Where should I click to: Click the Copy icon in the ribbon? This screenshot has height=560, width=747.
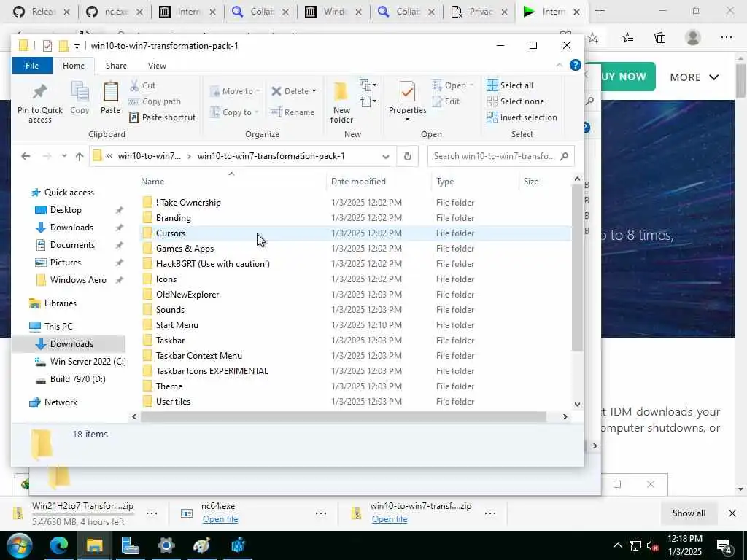point(80,92)
